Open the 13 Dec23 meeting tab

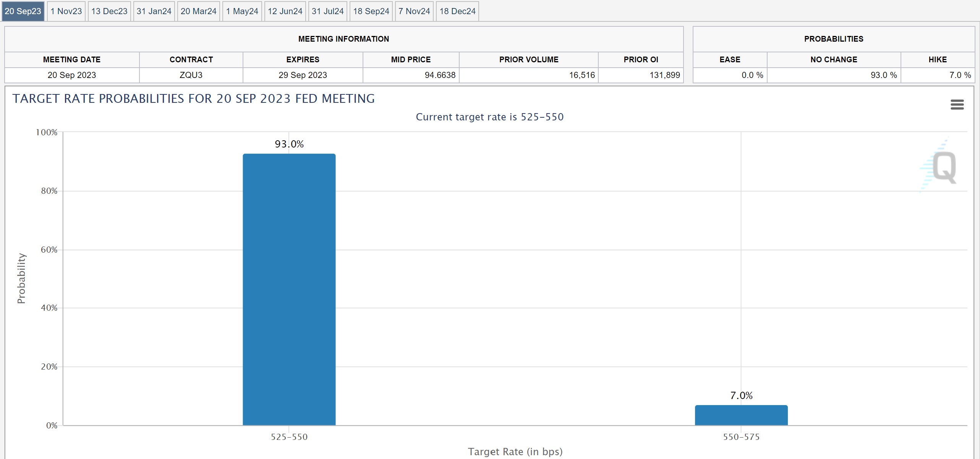pyautogui.click(x=109, y=11)
